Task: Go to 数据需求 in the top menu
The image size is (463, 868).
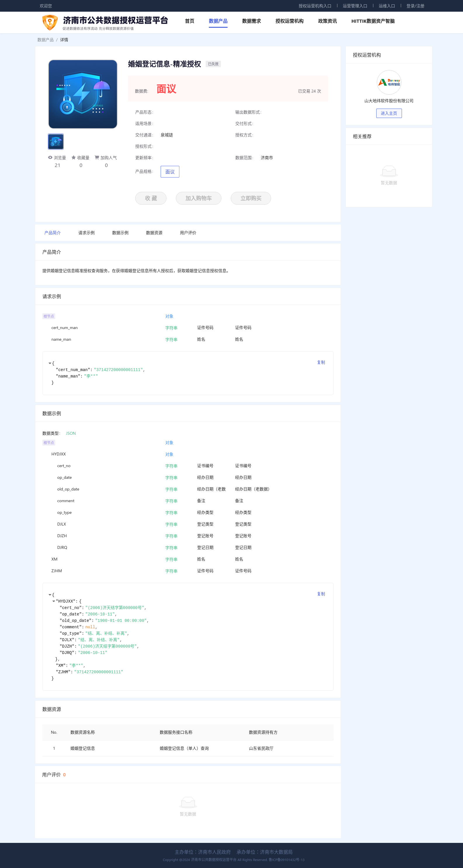Action: pos(252,21)
